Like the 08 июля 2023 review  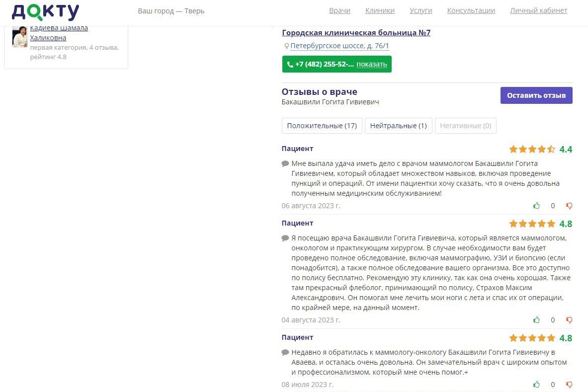pyautogui.click(x=537, y=384)
